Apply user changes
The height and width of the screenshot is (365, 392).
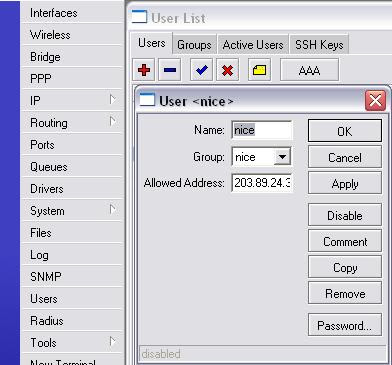pos(345,183)
